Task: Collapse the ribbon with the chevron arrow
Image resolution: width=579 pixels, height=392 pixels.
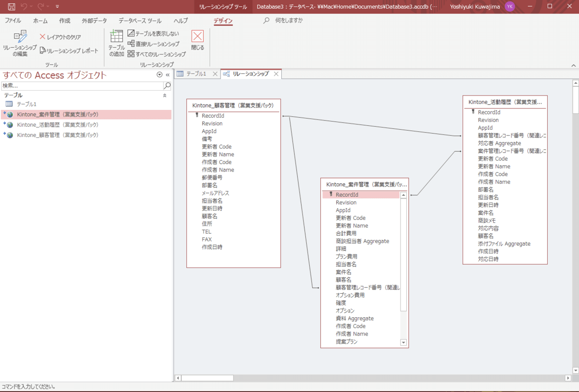Action: coord(573,65)
